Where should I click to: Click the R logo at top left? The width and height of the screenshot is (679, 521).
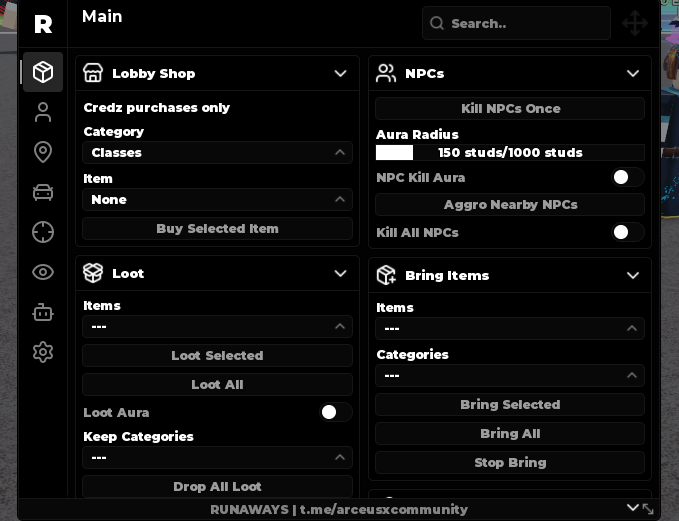pos(43,24)
